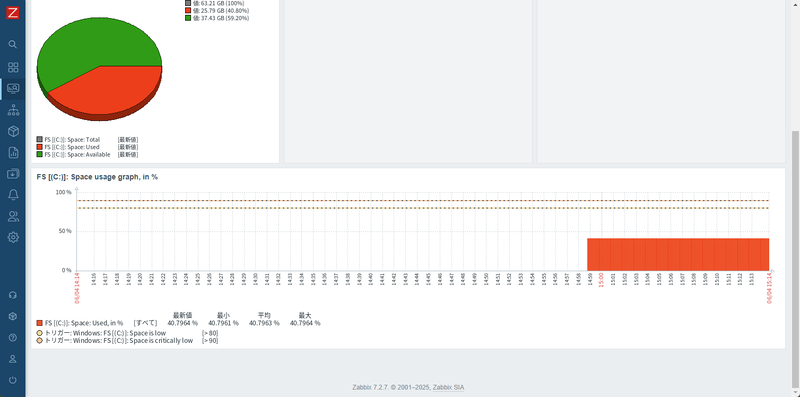Click the red filled area in usage graph
Screen dimensions: 800x397
click(678, 254)
